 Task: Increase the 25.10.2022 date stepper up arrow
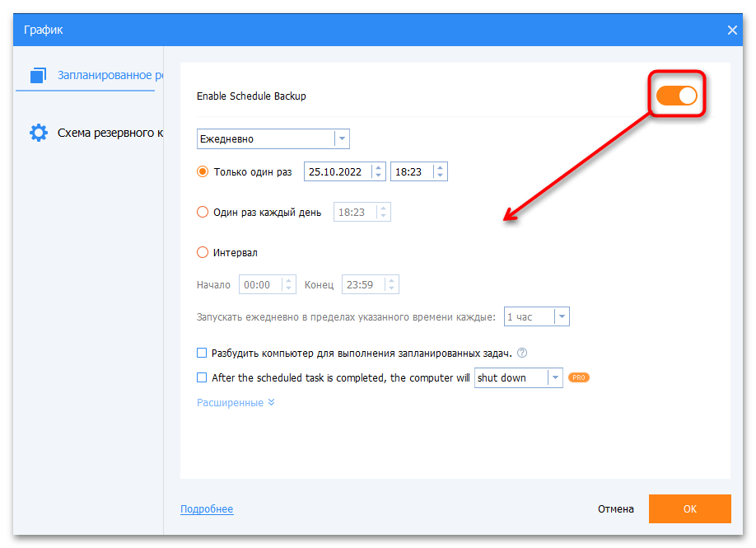pos(379,168)
